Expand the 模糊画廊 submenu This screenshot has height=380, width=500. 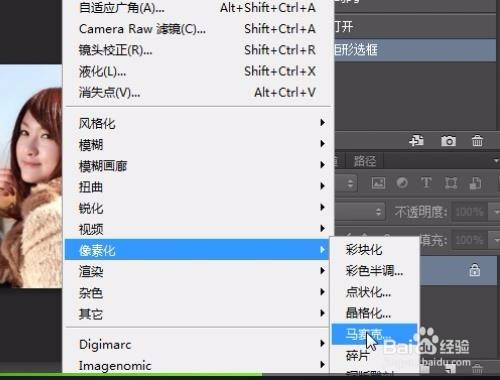[x=198, y=165]
